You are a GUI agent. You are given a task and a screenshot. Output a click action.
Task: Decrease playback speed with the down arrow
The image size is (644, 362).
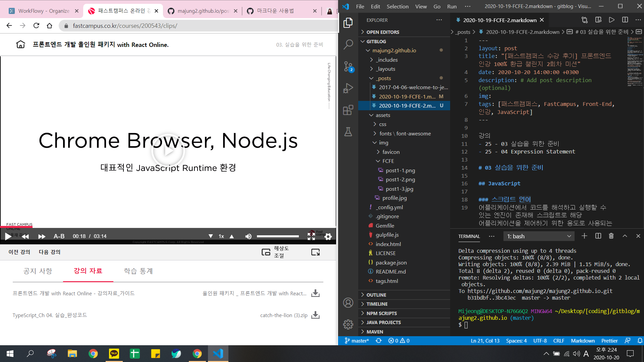[211, 236]
